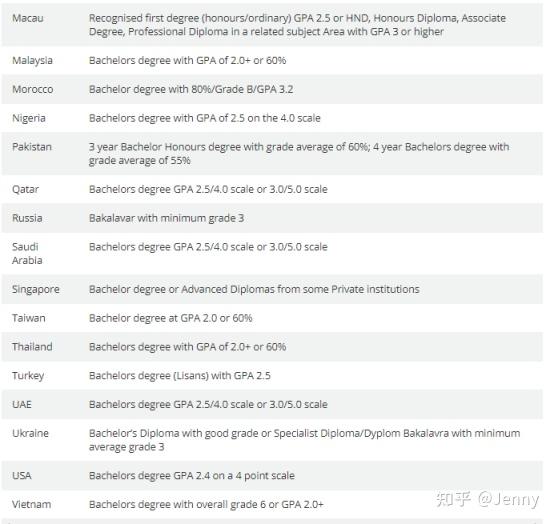Click the Macau degree requirement description
Viewport: 554px width, 524px height.
click(297, 25)
